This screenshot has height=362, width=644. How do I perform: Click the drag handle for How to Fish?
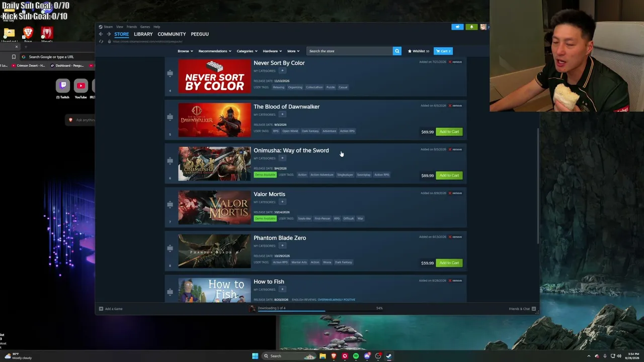pos(170,292)
